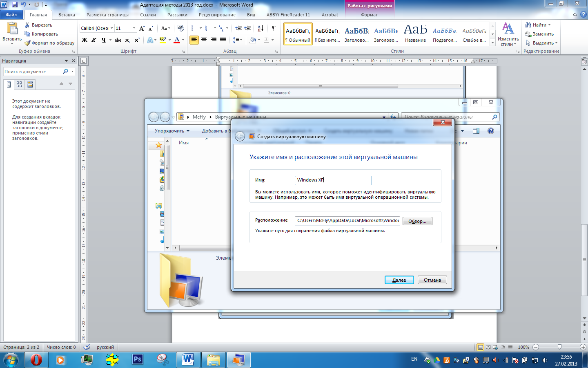Switch to the Рецензирование tab
Screen dimensions: 588x368
pos(217,15)
